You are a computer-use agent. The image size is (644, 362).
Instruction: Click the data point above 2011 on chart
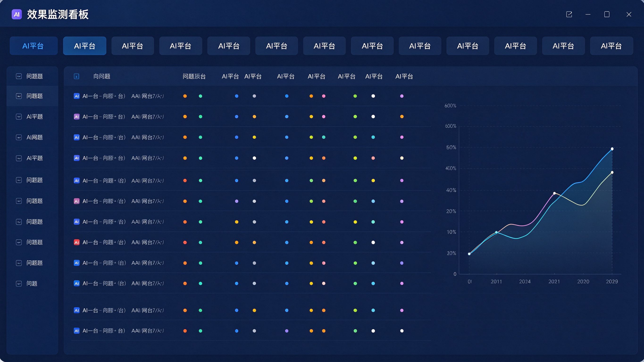(x=497, y=232)
